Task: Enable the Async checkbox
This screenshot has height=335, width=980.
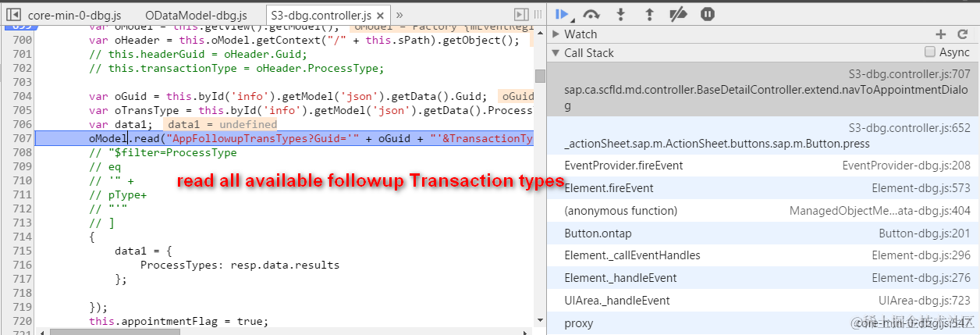Action: [x=929, y=52]
